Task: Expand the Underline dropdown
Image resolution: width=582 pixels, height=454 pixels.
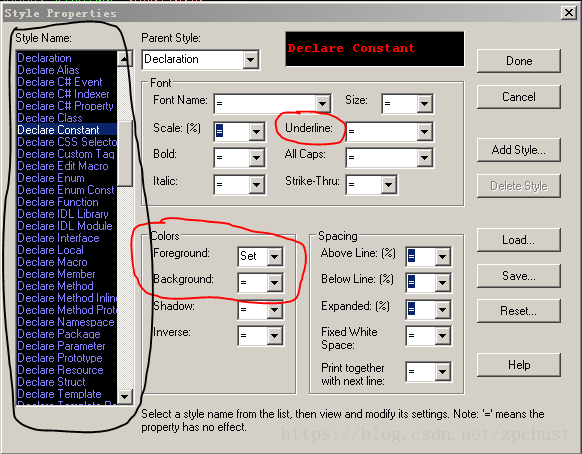Action: coord(424,131)
